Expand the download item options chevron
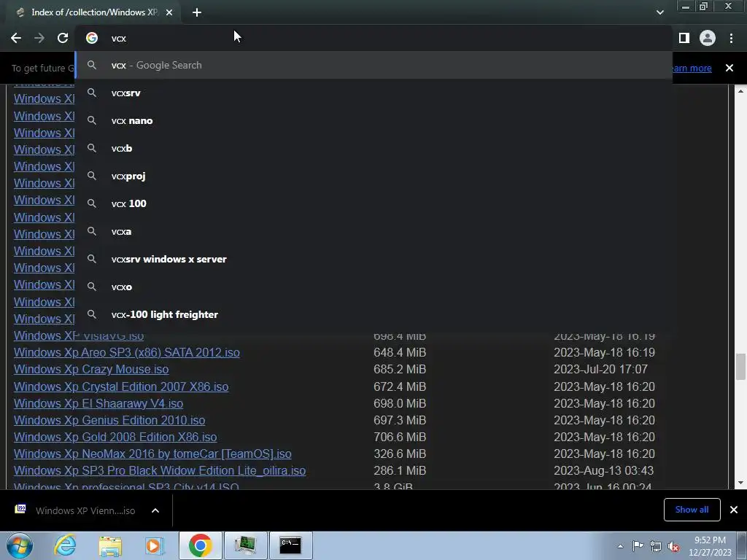The height and width of the screenshot is (560, 747). point(155,510)
